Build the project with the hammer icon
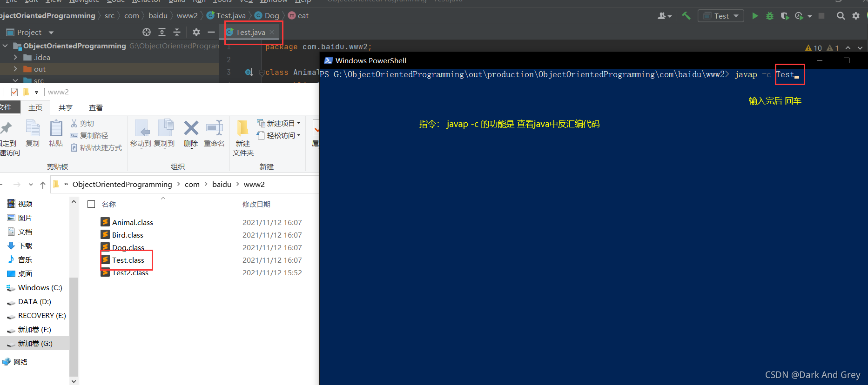This screenshot has height=385, width=868. [686, 16]
